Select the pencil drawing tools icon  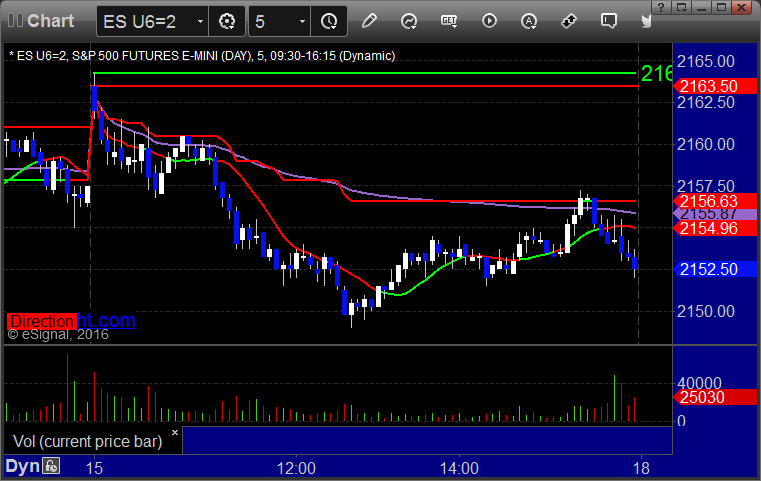point(369,21)
